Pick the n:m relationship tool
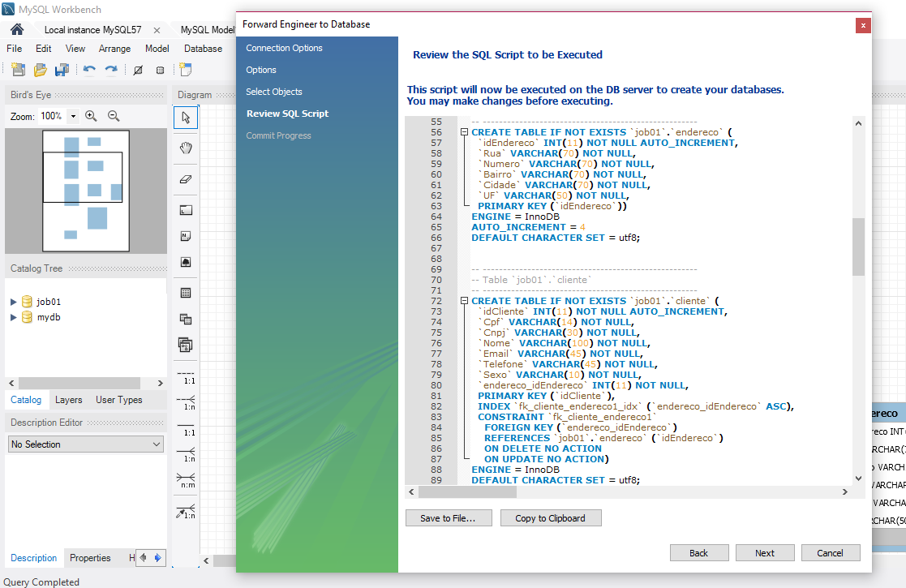 [186, 481]
